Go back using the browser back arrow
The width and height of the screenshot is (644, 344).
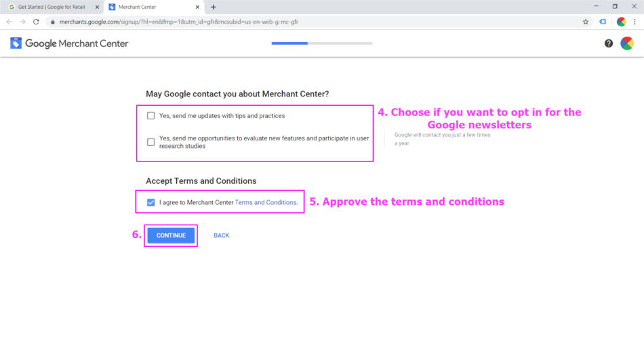click(x=9, y=22)
